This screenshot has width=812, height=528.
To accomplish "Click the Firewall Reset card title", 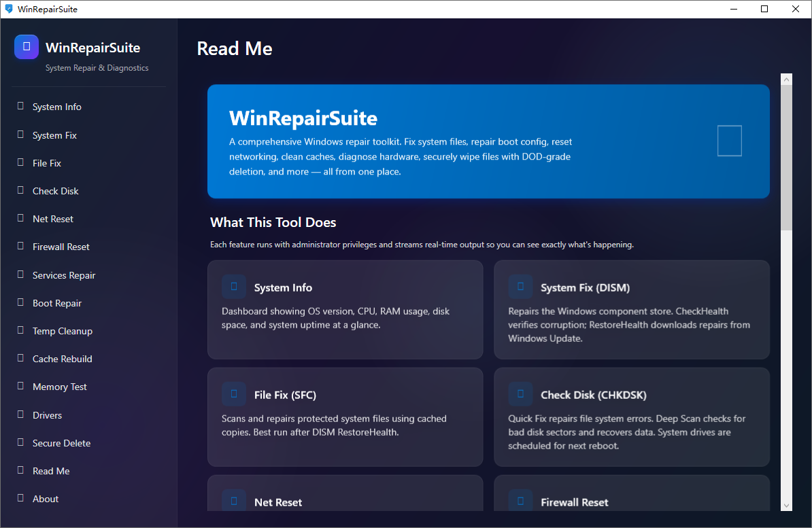I will tap(574, 502).
